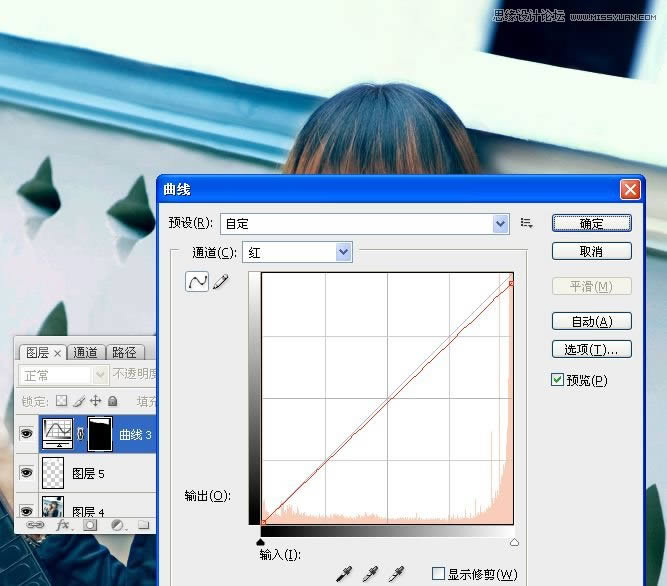Screen dimensions: 667x586
Task: Uncheck the 预览 preview checkbox
Action: coord(558,380)
